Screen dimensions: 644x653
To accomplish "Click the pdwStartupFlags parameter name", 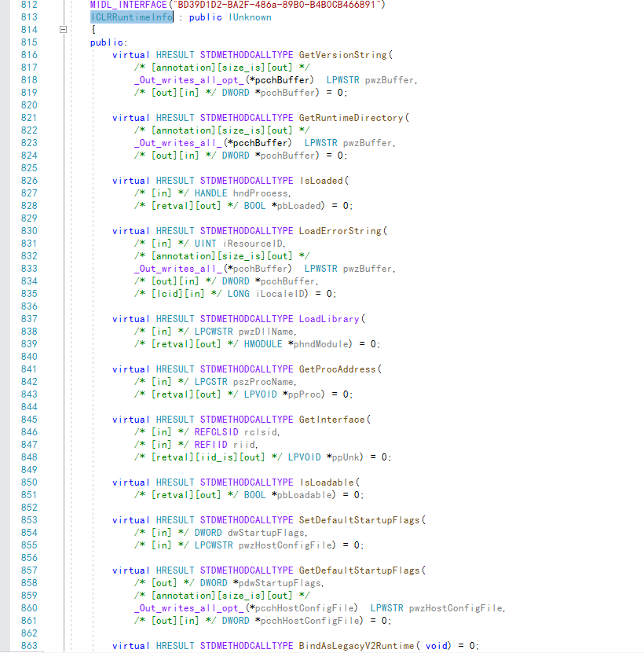I will (x=280, y=583).
